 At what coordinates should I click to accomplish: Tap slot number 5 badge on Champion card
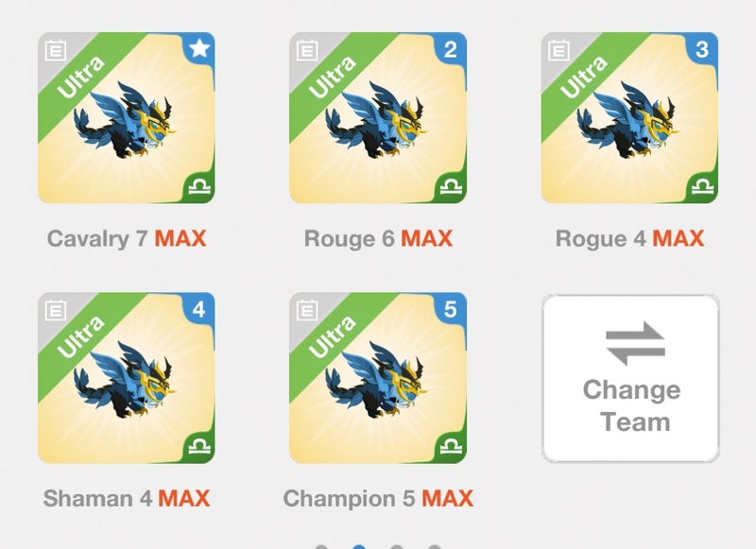[451, 309]
